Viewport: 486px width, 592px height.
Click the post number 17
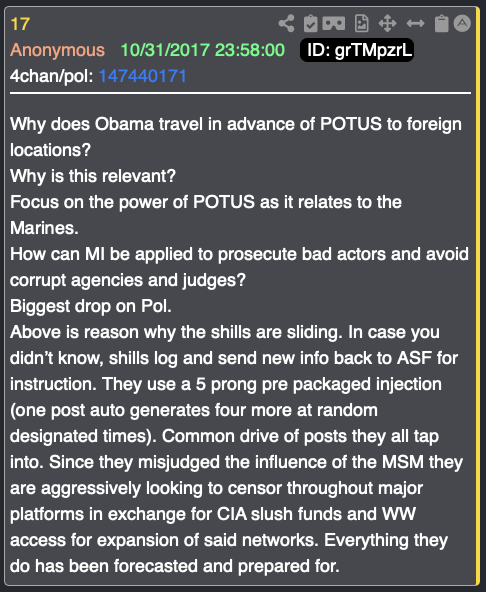click(20, 24)
